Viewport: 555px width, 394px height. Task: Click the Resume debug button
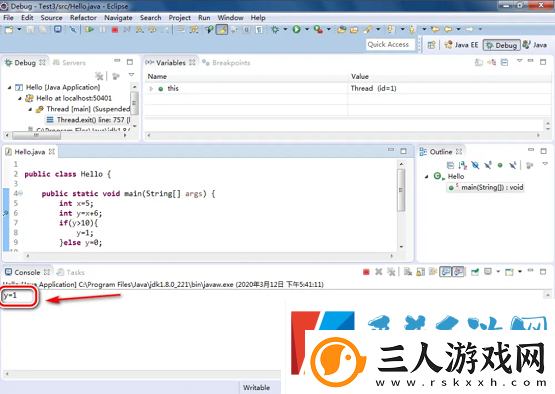point(90,29)
